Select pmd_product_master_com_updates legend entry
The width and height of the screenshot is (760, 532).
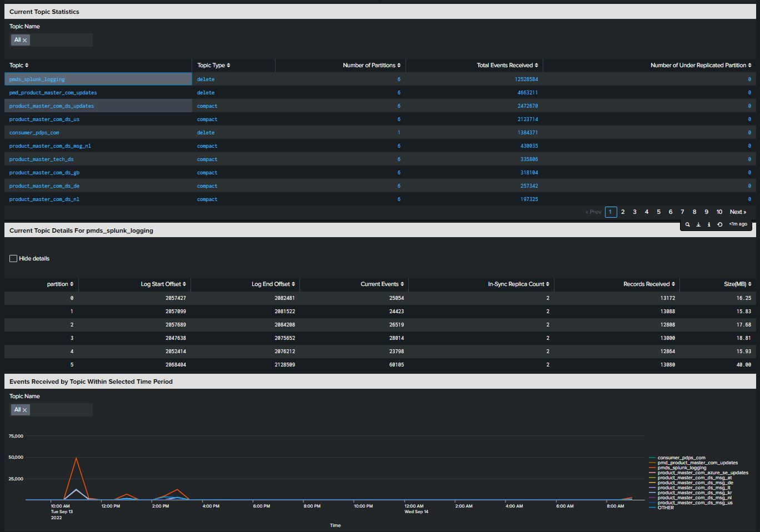click(697, 463)
